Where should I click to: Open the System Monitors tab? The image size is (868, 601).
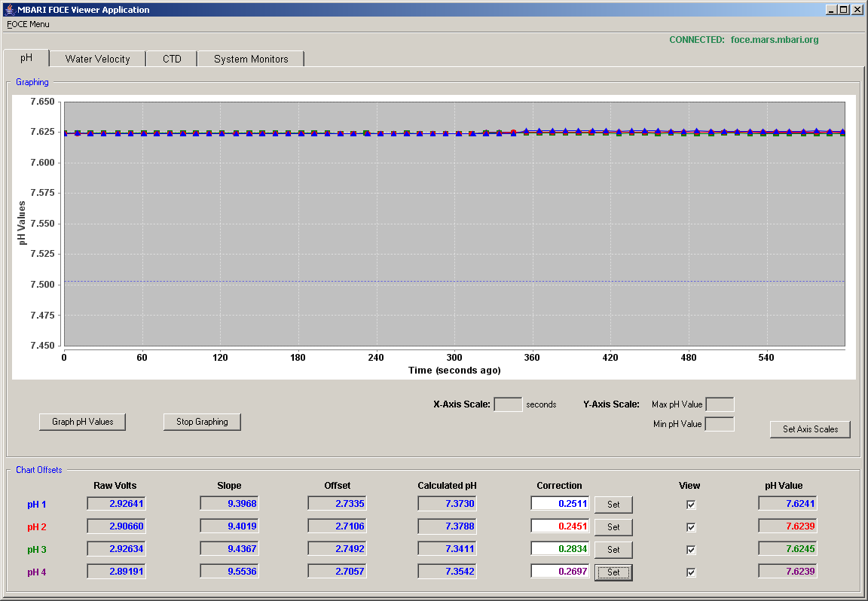251,59
